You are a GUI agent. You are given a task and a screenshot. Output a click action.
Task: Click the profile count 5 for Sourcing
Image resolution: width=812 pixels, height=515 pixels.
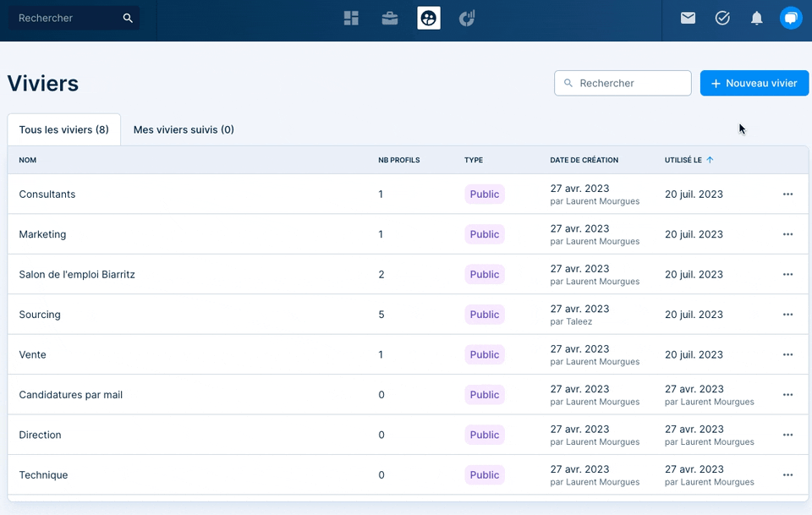381,315
